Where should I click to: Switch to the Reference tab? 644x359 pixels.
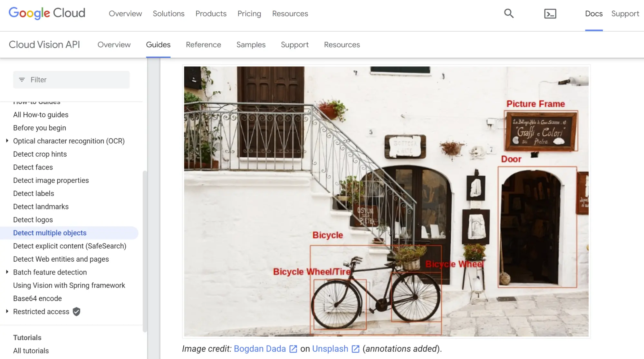point(203,45)
